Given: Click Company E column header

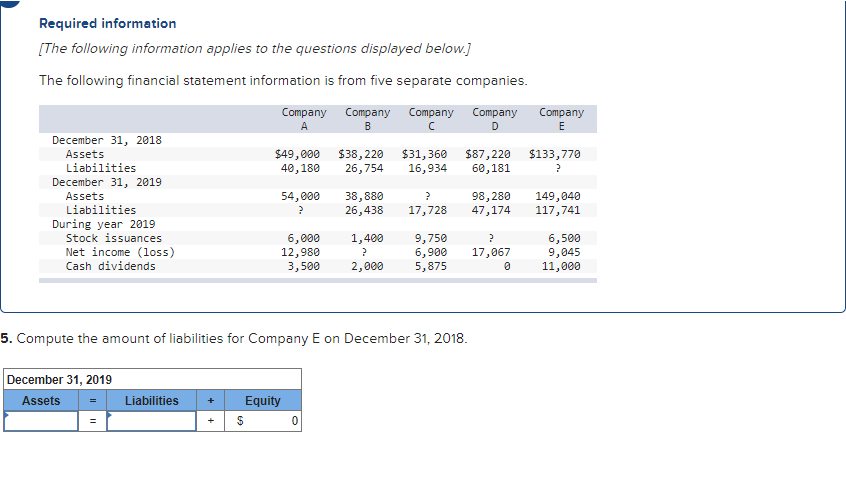Looking at the screenshot, I should tap(562, 119).
